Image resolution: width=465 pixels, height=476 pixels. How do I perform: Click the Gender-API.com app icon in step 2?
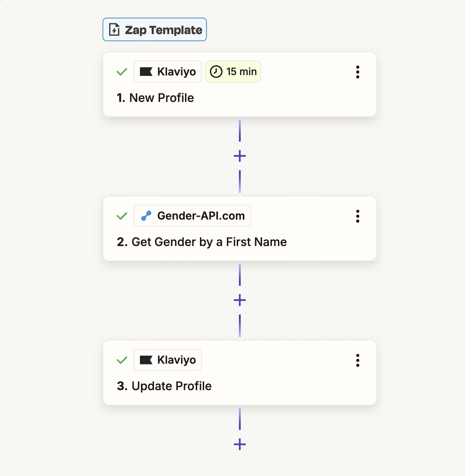[x=147, y=216]
